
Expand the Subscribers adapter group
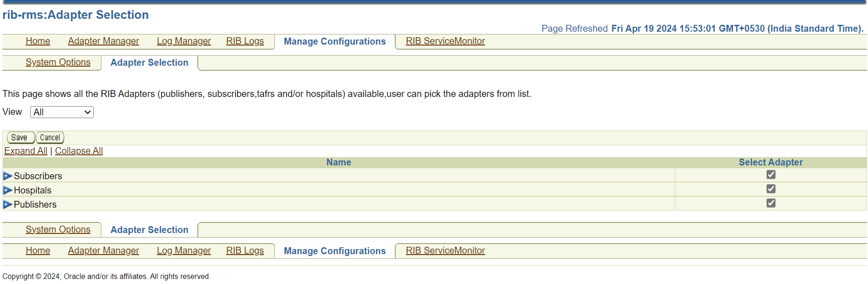pos(7,176)
